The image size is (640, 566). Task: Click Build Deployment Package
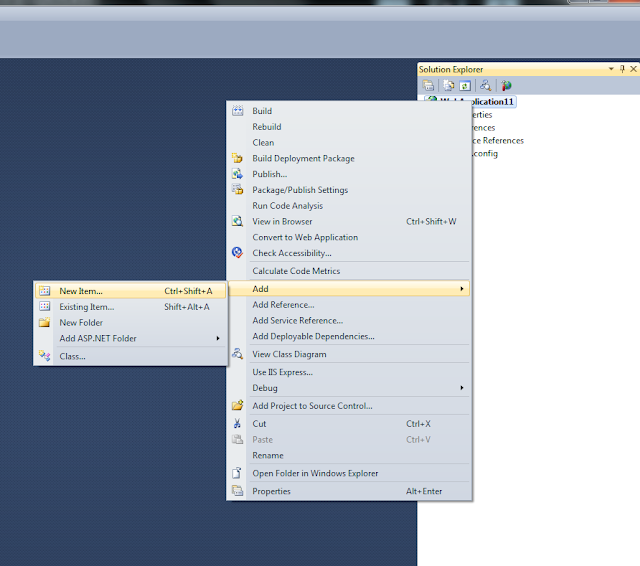(x=349, y=158)
